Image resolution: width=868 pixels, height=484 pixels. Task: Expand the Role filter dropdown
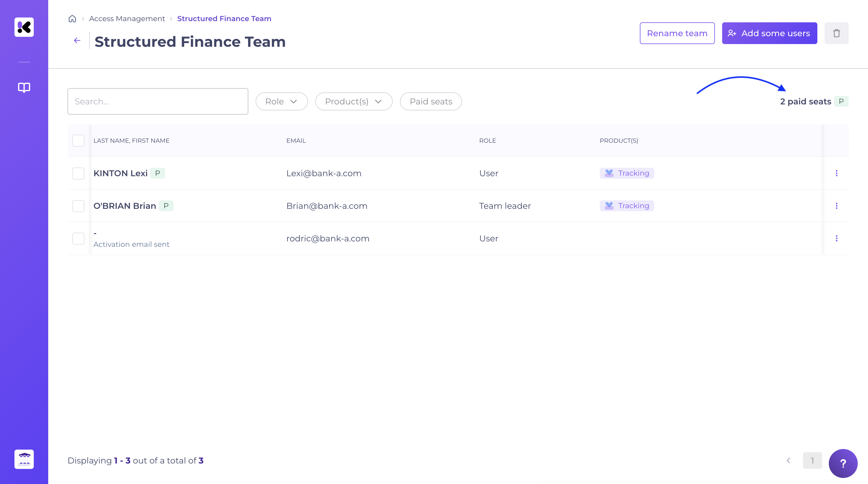click(281, 101)
